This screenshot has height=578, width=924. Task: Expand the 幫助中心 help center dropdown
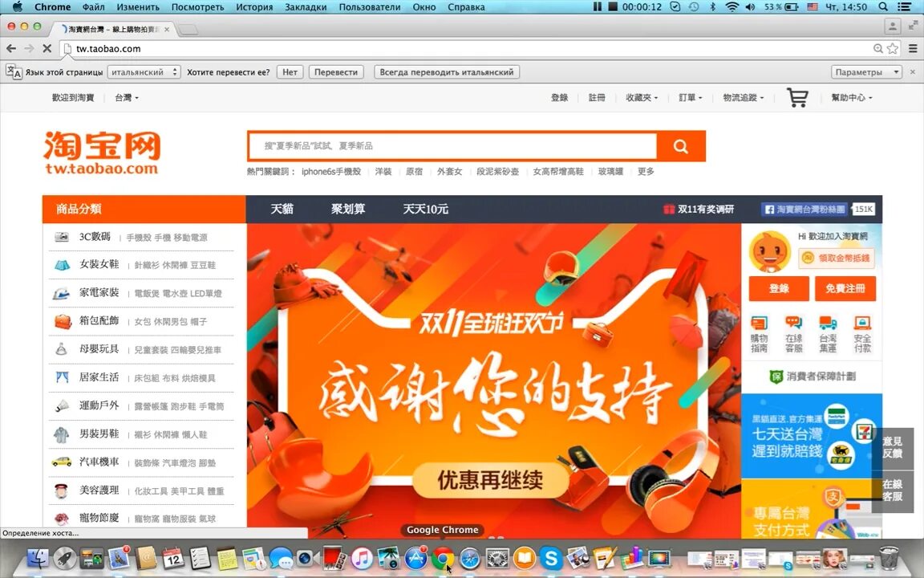tap(852, 97)
